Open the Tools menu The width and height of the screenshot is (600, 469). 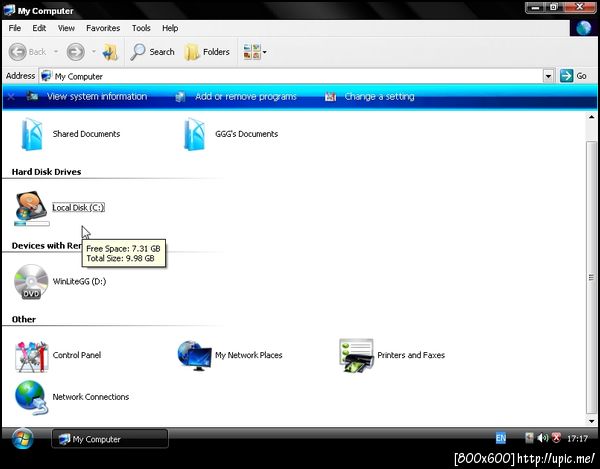click(141, 28)
